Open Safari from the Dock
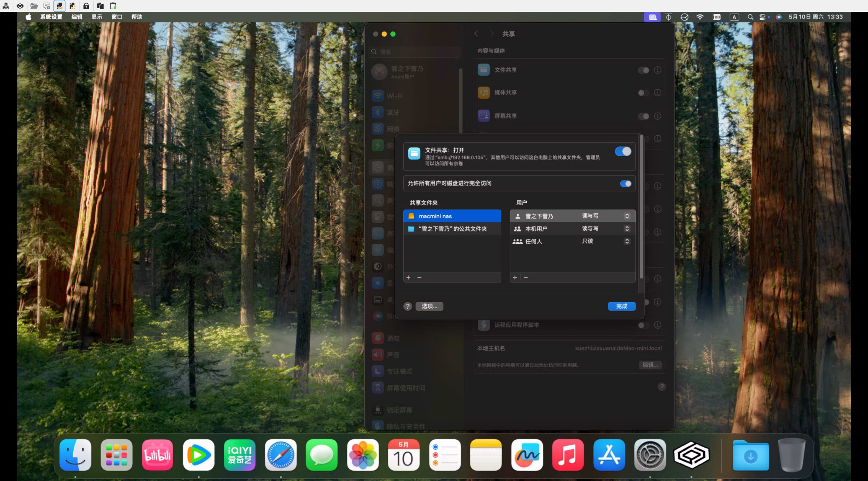This screenshot has height=481, width=868. coord(281,455)
